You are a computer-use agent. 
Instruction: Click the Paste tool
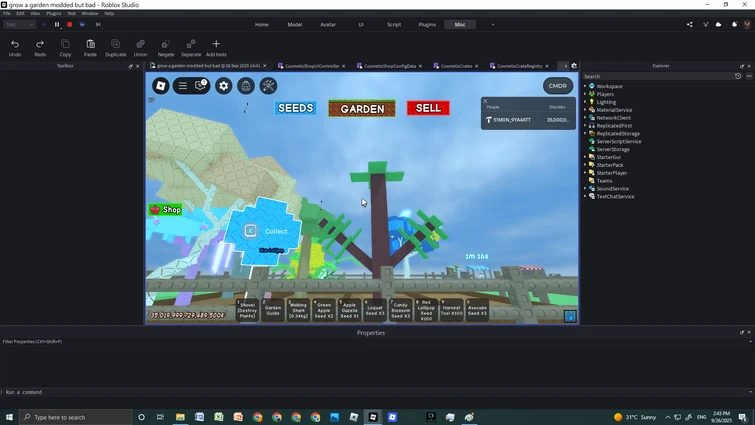click(90, 48)
